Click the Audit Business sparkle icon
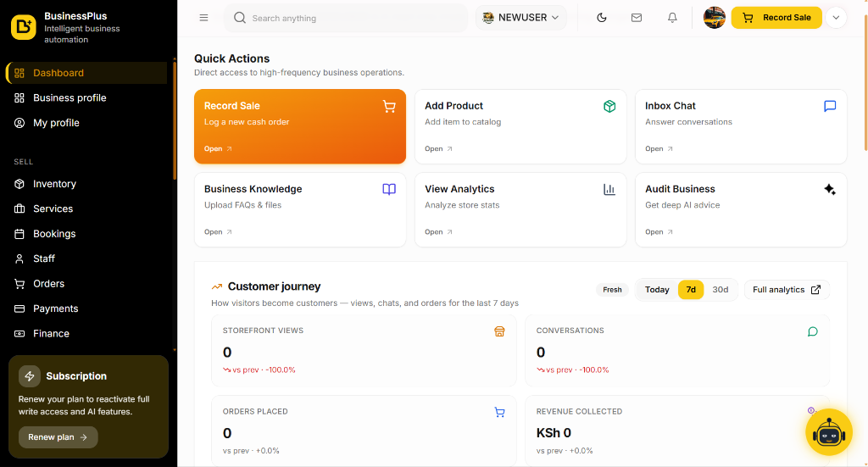This screenshot has height=467, width=868. pos(830,189)
